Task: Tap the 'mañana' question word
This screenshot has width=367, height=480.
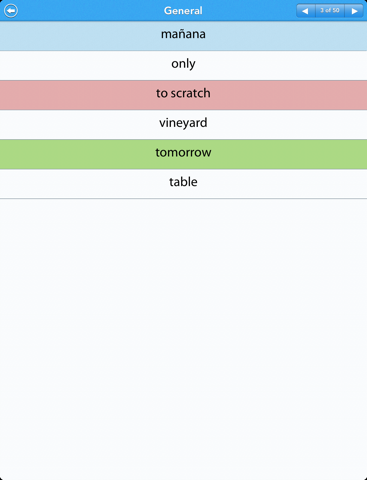Action: 183,34
